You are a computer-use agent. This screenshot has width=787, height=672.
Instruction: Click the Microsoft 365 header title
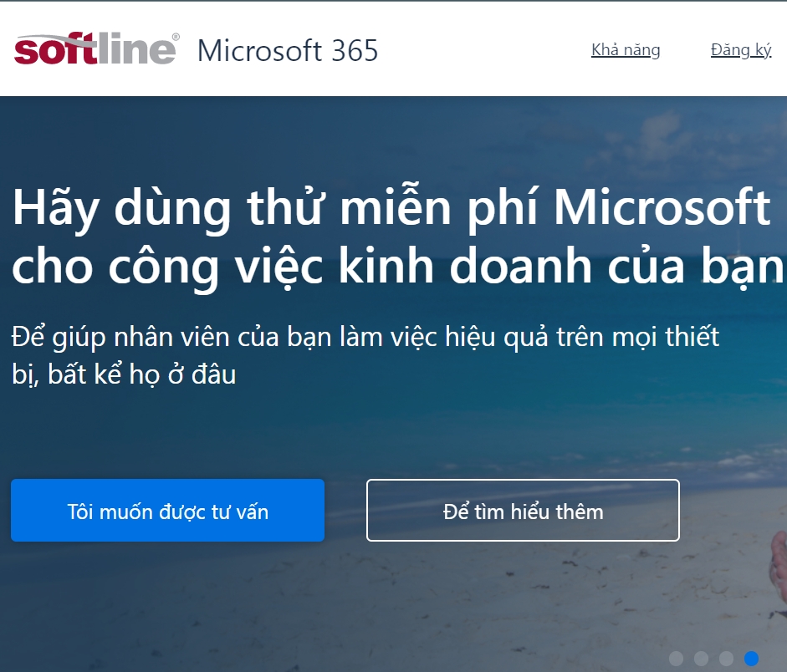click(x=288, y=51)
